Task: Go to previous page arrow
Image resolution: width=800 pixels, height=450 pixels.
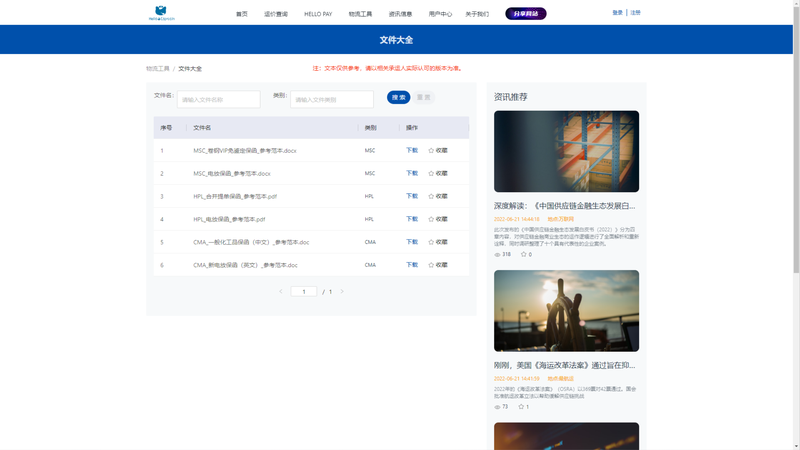Action: pos(281,291)
